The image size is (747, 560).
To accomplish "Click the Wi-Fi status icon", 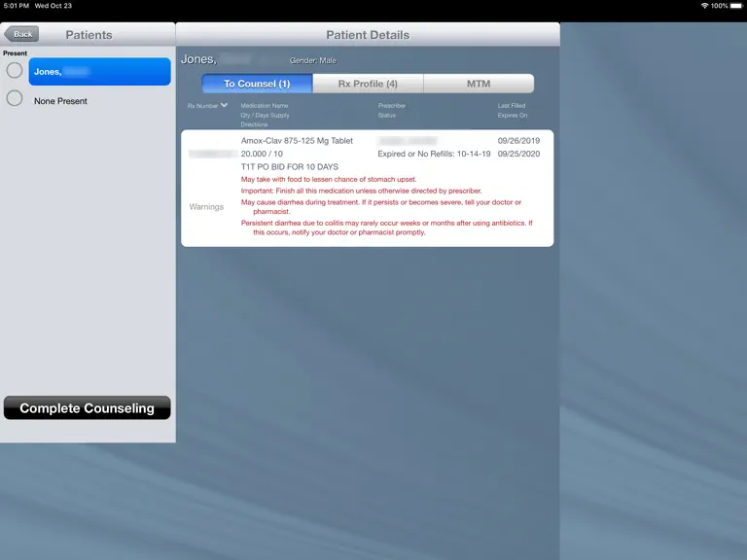I will tap(704, 6).
